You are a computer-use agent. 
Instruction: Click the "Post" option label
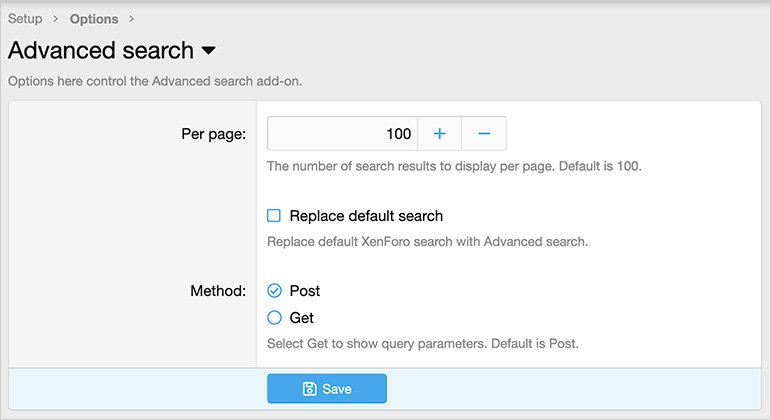point(305,291)
